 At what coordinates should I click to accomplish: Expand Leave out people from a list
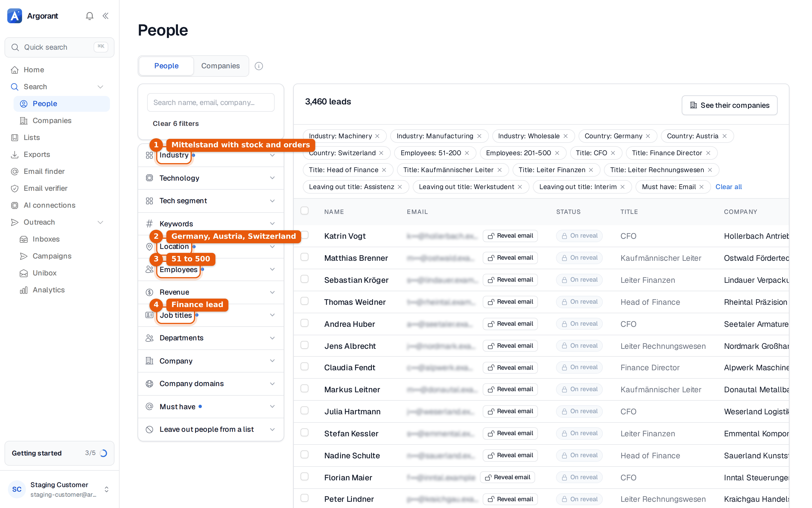point(211,429)
